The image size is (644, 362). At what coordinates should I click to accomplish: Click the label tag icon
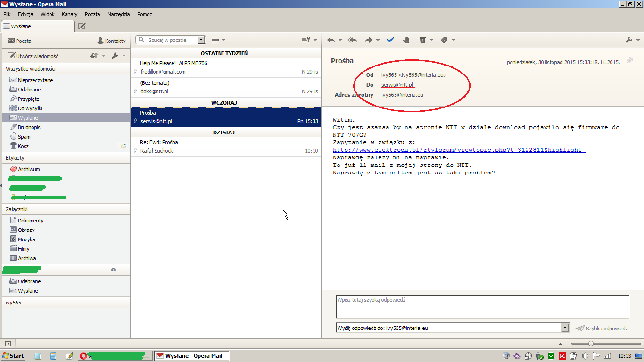[x=444, y=40]
